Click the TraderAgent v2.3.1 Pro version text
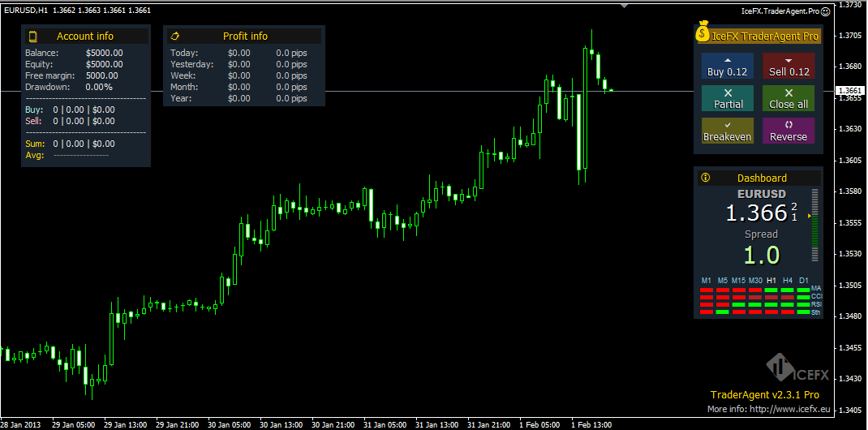Image resolution: width=868 pixels, height=430 pixels. 764,394
